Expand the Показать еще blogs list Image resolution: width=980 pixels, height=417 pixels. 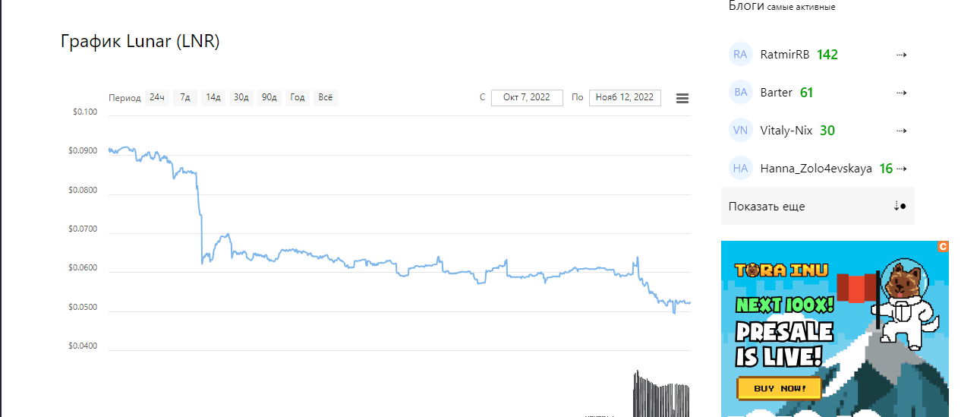pos(818,206)
